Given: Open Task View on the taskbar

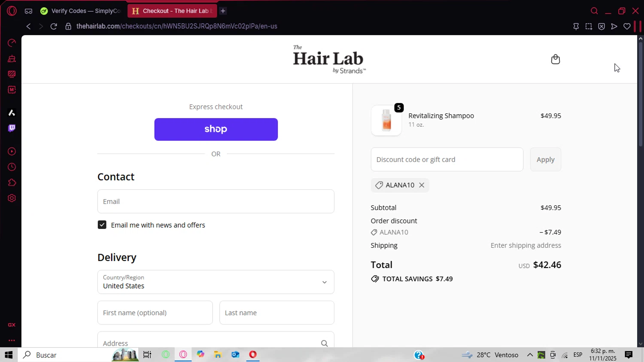Looking at the screenshot, I should 147,355.
